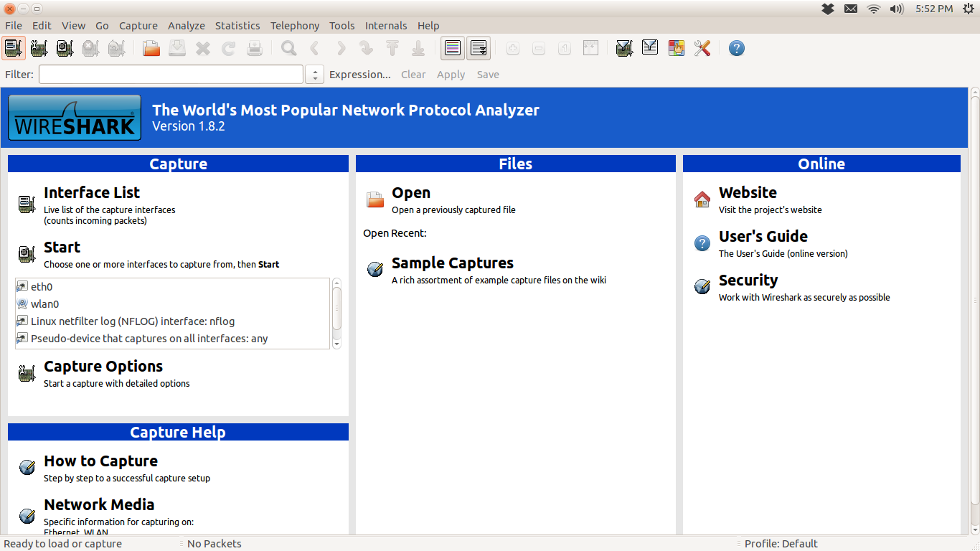Toggle auto scroll in live capture
The image size is (980, 551).
pyautogui.click(x=479, y=48)
